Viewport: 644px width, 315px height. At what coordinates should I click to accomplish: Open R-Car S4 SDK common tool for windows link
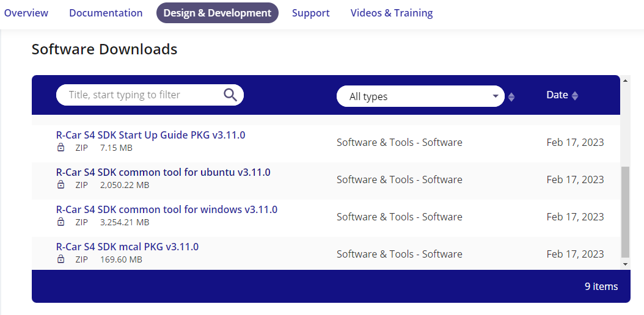point(166,209)
